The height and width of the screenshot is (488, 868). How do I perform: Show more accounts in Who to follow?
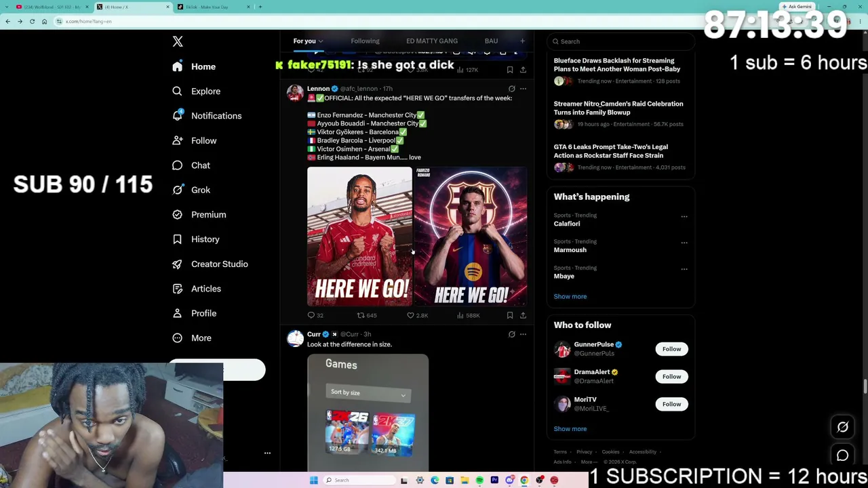point(570,428)
